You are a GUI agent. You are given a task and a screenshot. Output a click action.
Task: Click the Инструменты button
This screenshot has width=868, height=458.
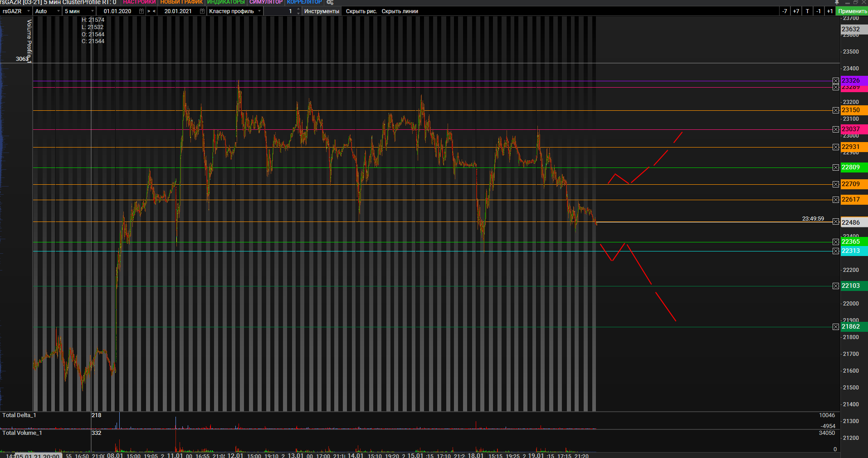[322, 11]
